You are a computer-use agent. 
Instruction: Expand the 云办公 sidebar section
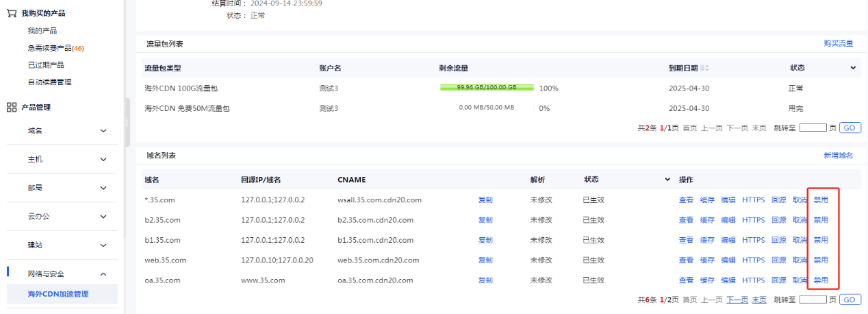click(103, 217)
